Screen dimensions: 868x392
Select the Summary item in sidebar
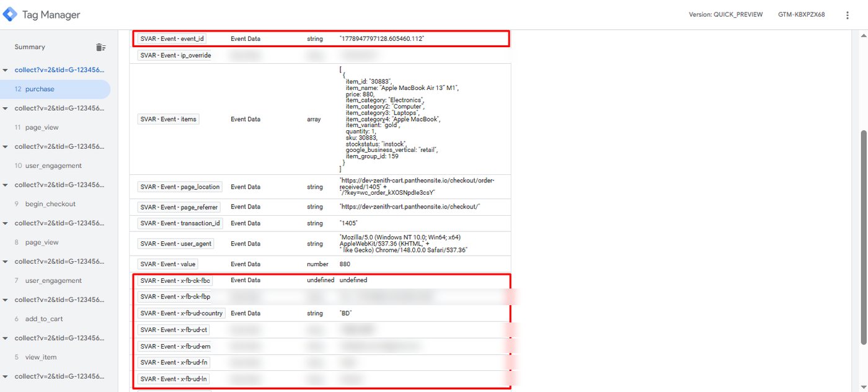30,47
